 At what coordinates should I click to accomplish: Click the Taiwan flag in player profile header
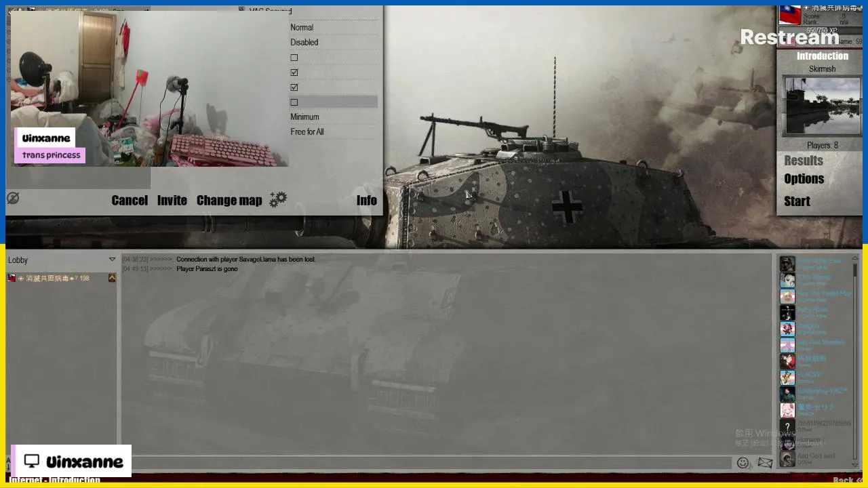(789, 15)
